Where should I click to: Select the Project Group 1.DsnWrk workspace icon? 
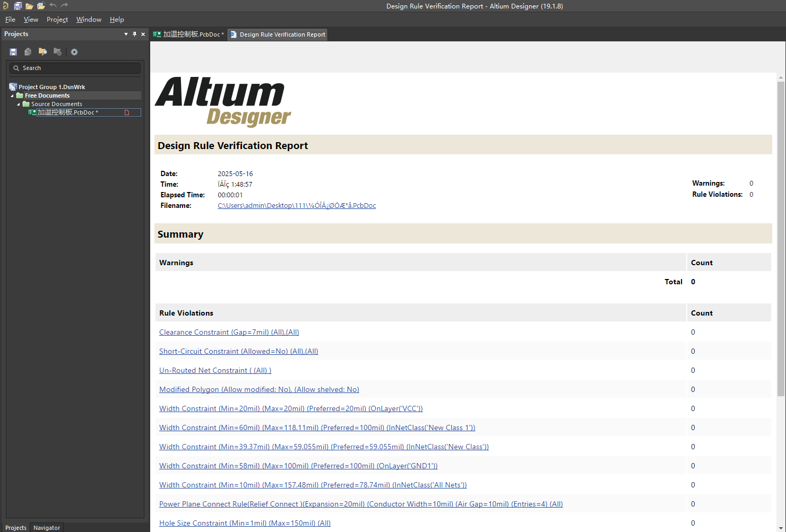pyautogui.click(x=13, y=87)
